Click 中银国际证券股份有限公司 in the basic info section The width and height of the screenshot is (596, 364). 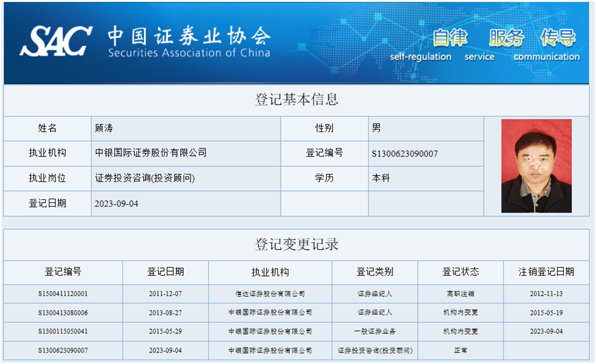point(151,153)
